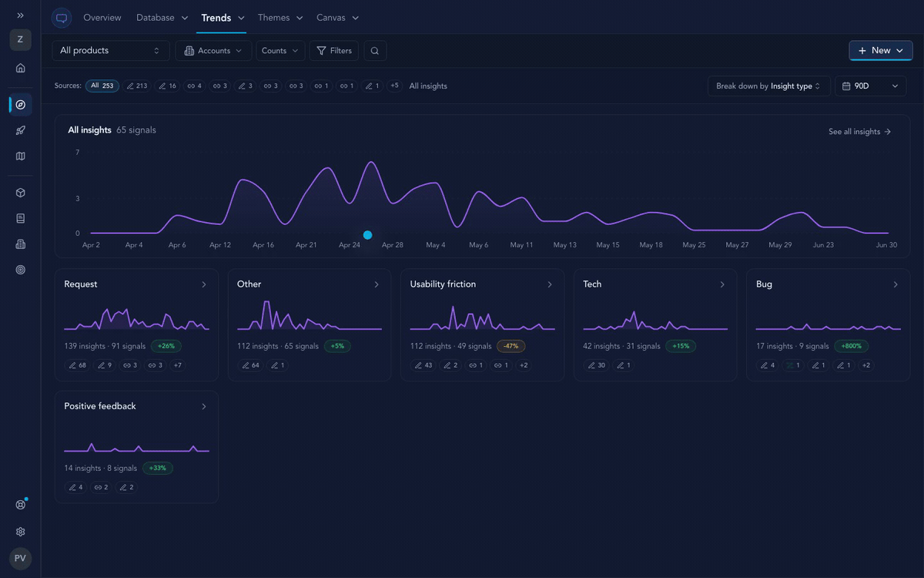
Task: Click the blue marker on chart timeline
Action: 367,235
